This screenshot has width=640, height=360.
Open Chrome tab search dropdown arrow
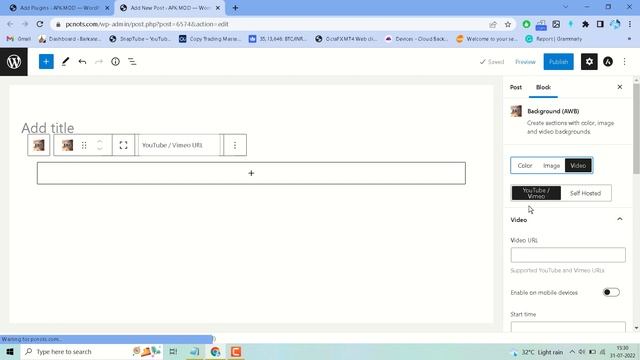pyautogui.click(x=565, y=7)
